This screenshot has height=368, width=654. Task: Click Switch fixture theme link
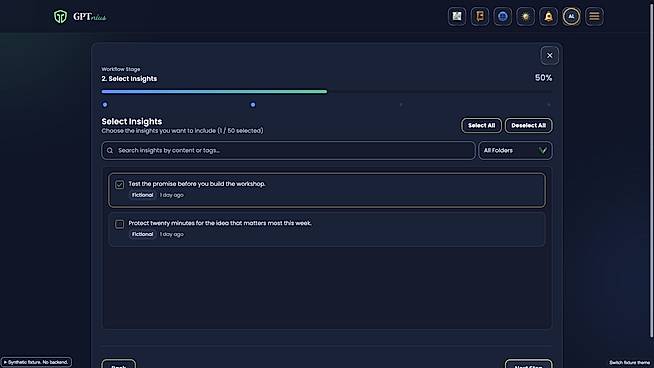pos(629,363)
